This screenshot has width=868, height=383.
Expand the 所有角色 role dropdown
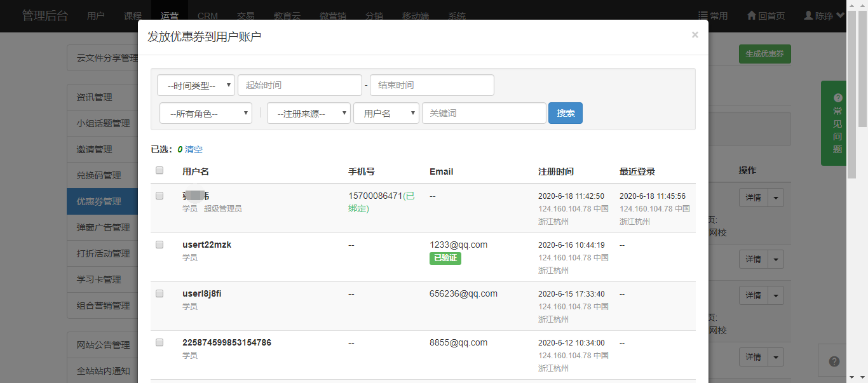pyautogui.click(x=206, y=114)
